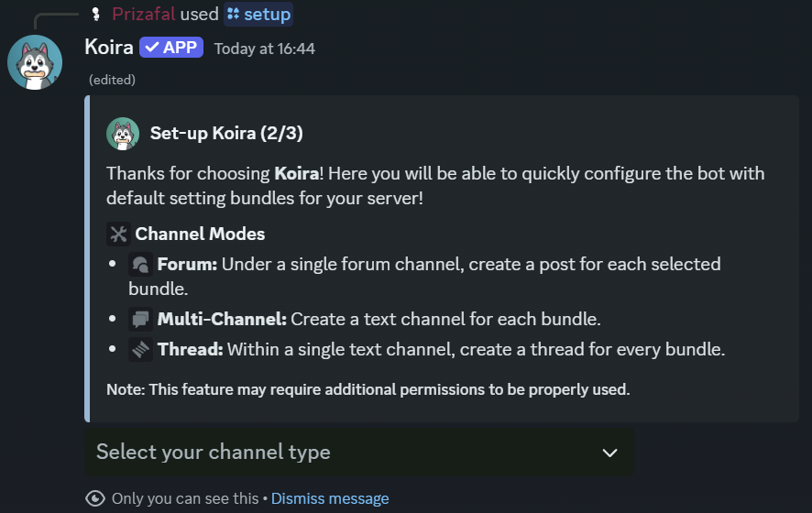Click the Only you can see this text
The height and width of the screenshot is (513, 812).
pos(185,498)
